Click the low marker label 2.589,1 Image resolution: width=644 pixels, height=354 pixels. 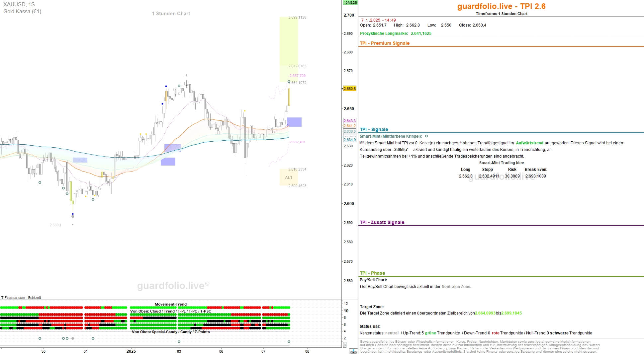pos(55,225)
